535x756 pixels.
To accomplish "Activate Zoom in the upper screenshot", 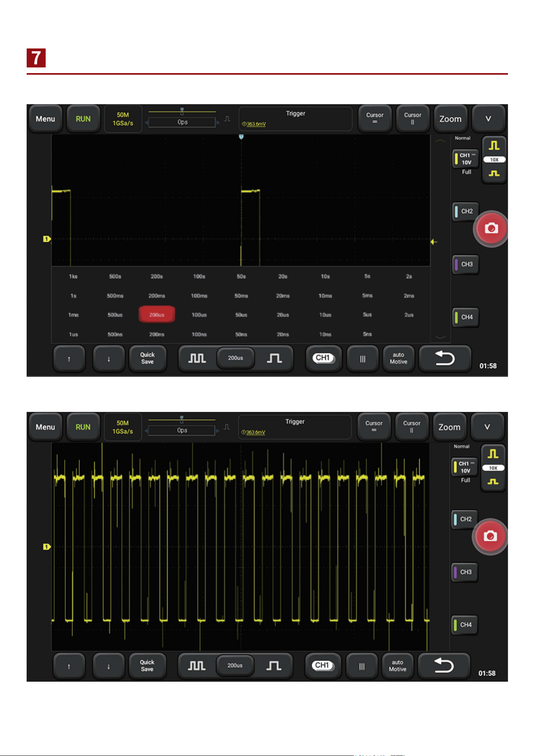I will (x=450, y=119).
